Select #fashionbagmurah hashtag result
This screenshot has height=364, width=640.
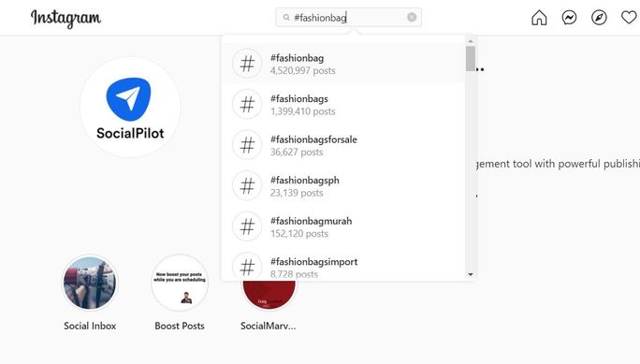coord(343,226)
